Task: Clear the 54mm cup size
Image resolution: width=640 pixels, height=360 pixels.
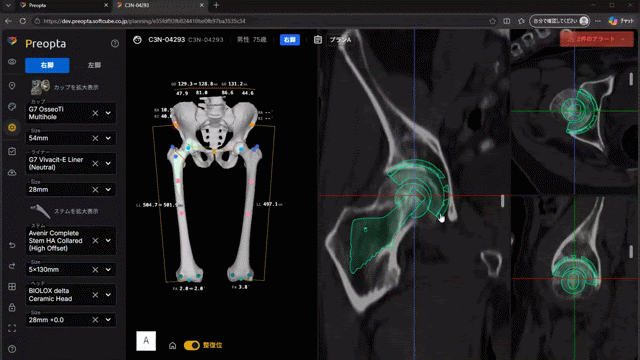Action: point(95,138)
